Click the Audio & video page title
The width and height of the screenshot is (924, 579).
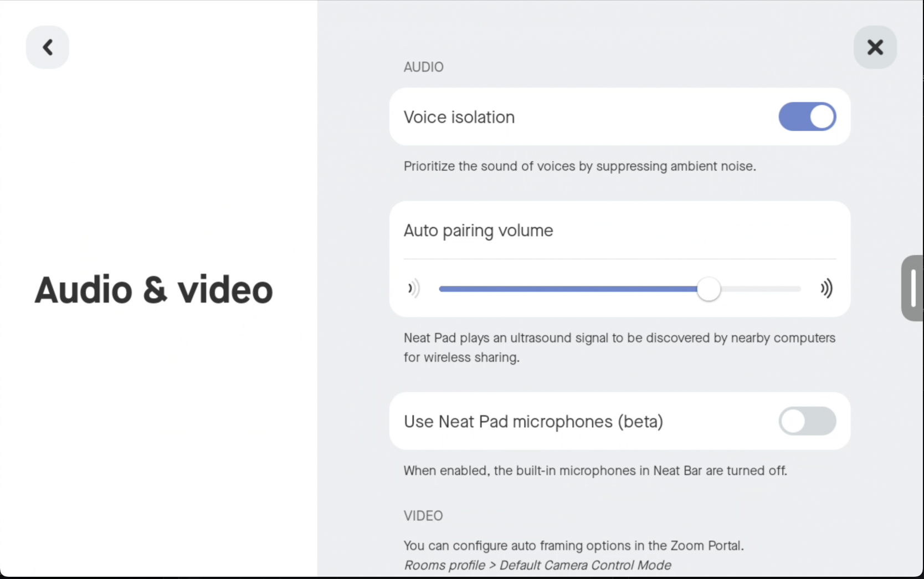coord(153,289)
